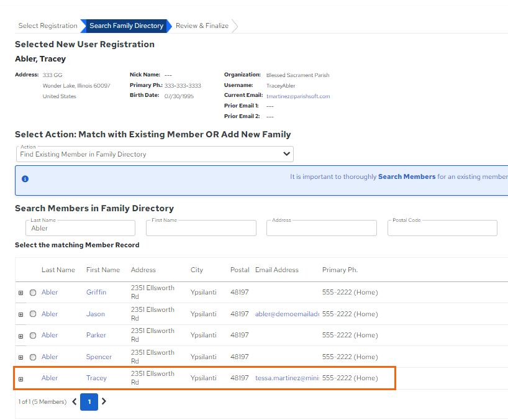Screen dimensions: 508x420
Task: Open the tmartinez@parishsoft.com email link
Action: tap(298, 96)
